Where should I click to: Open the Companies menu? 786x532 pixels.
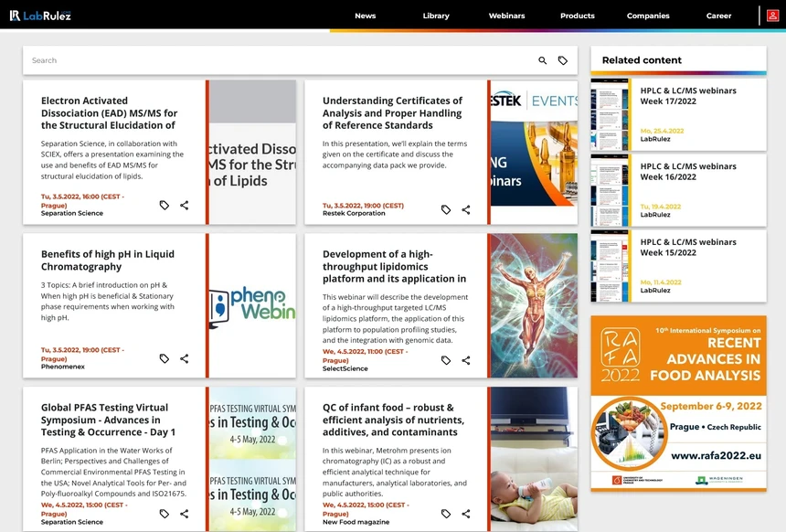click(648, 16)
